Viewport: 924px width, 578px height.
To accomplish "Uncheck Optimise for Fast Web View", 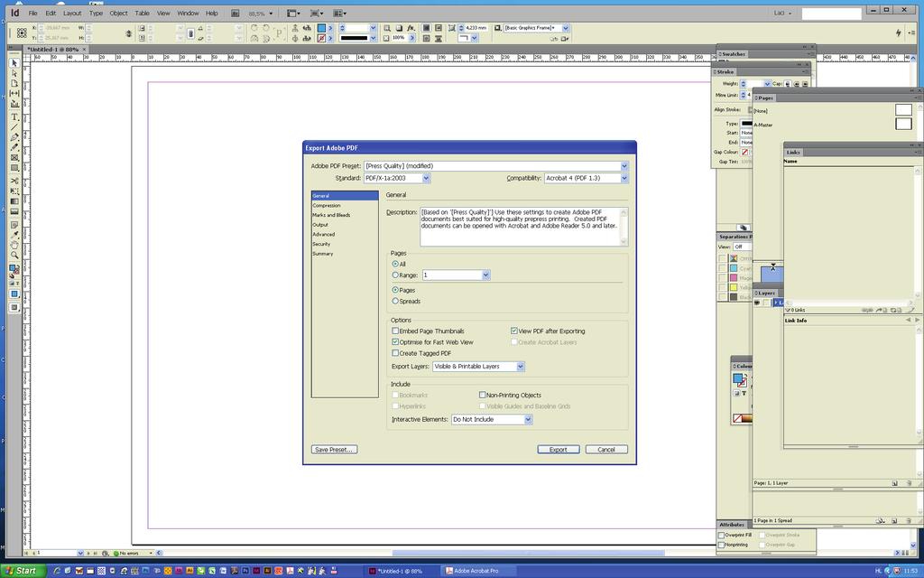I will (395, 341).
